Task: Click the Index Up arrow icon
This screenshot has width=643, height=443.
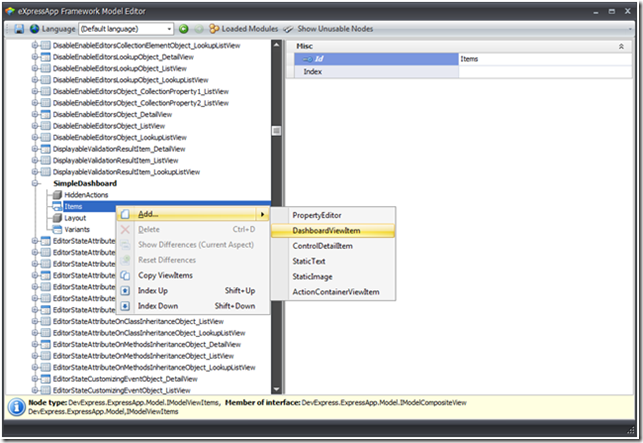Action: [x=125, y=291]
